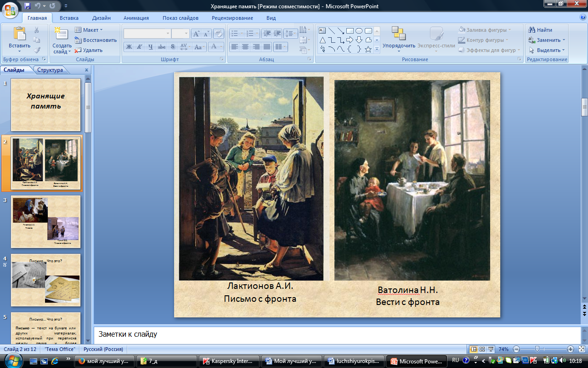Viewport: 588px width, 368px height.
Task: Save the presentation from the quick access toolbar
Action: coord(28,6)
